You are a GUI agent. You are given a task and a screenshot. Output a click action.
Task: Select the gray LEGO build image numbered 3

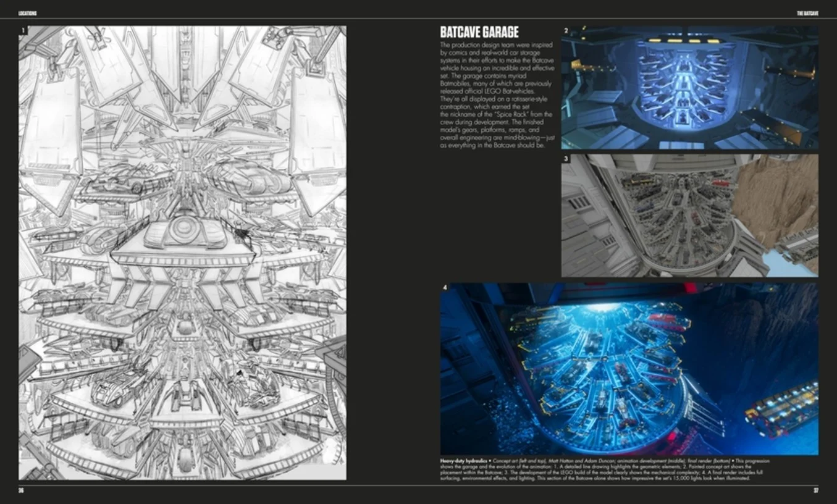[689, 215]
